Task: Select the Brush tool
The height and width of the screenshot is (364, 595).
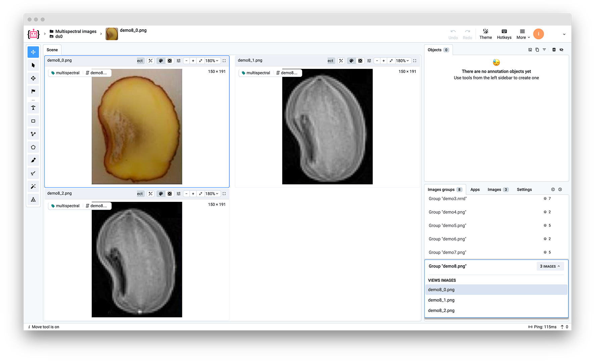Action: click(x=33, y=160)
